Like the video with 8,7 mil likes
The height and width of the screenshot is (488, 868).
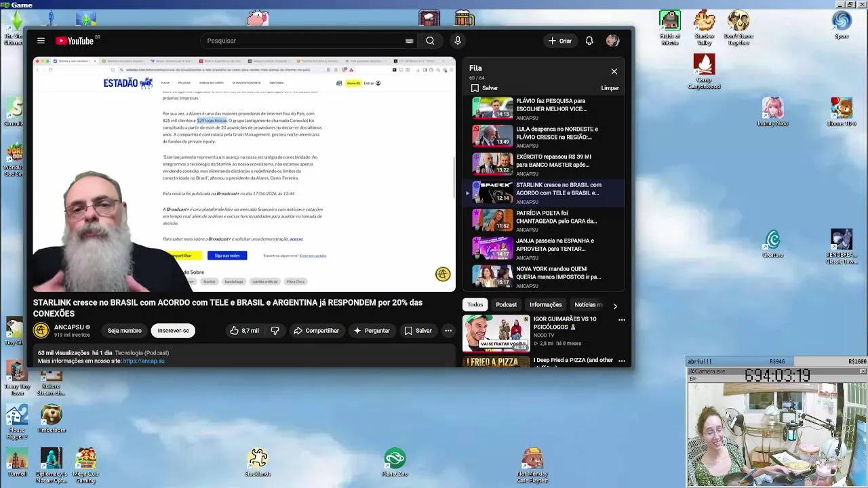(x=244, y=331)
